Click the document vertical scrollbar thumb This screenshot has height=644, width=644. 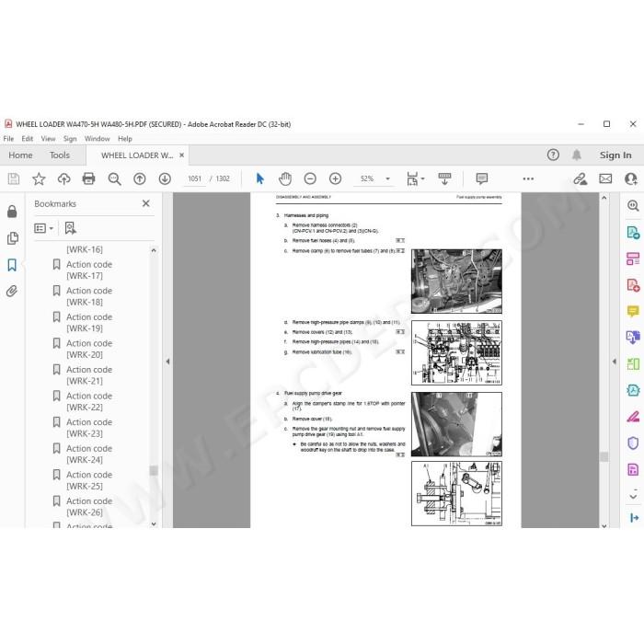pos(604,456)
